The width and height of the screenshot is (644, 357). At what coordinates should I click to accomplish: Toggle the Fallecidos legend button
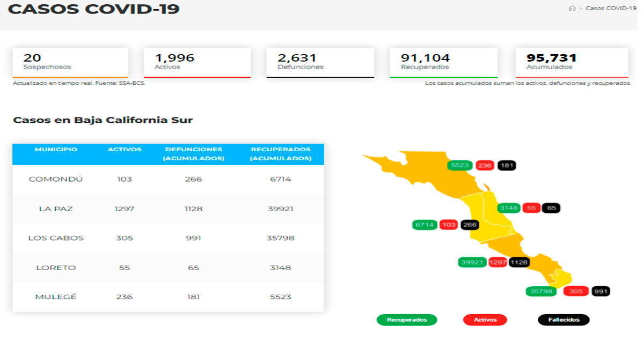pos(563,319)
